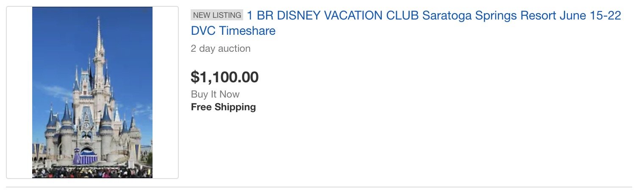Click the word "Shipping" under the price
This screenshot has height=190, width=644.
pyautogui.click(x=236, y=107)
